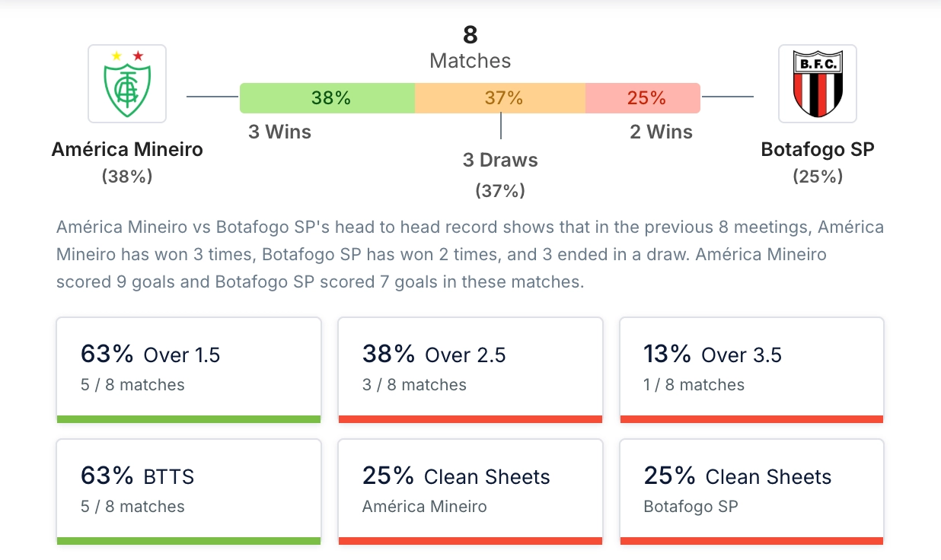Viewport: 941px width, 560px height.
Task: Click the green bar under Over 1.5
Action: point(189,419)
